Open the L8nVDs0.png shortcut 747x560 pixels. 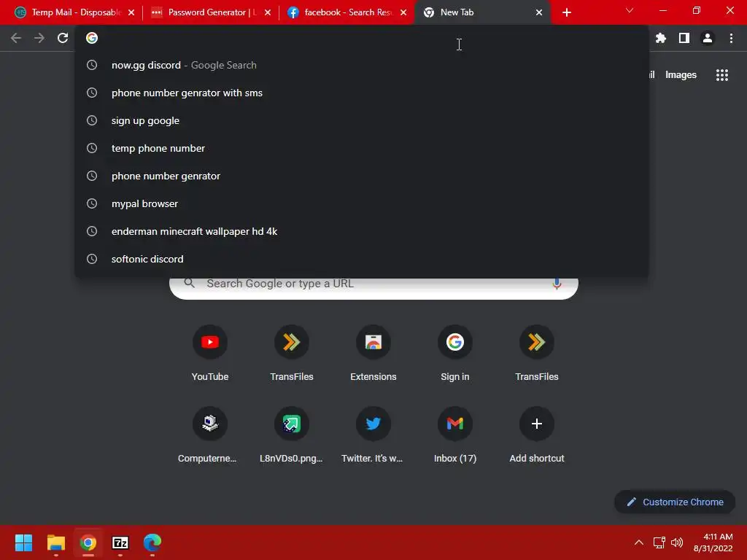click(292, 435)
